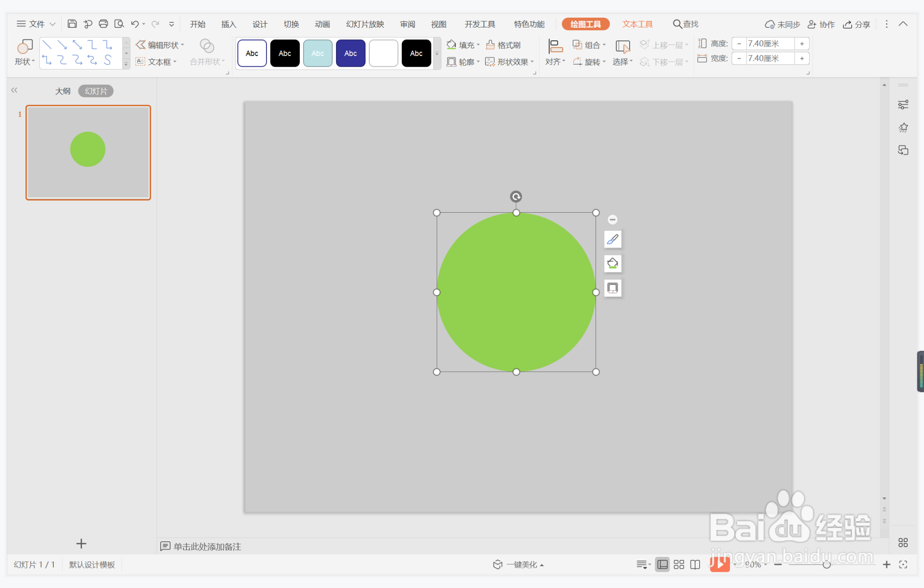
Task: Click the 一键美化 beautify button
Action: click(519, 564)
